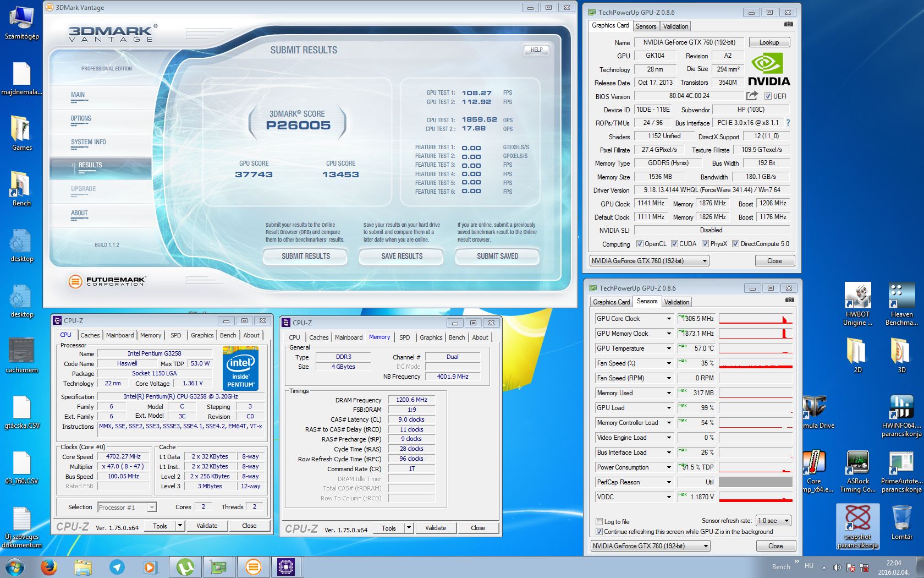Open the 3D folder on desktop

point(901,355)
